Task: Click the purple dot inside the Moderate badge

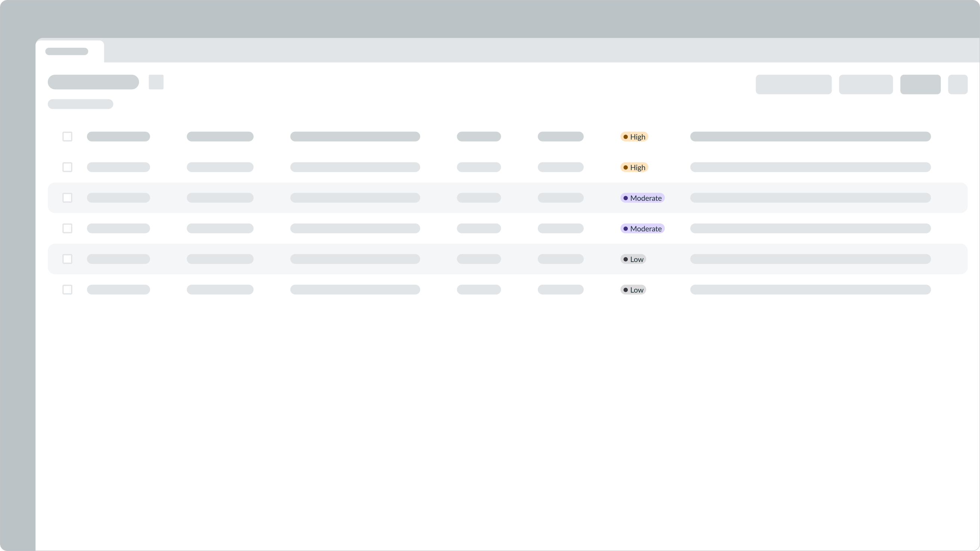Action: [625, 198]
